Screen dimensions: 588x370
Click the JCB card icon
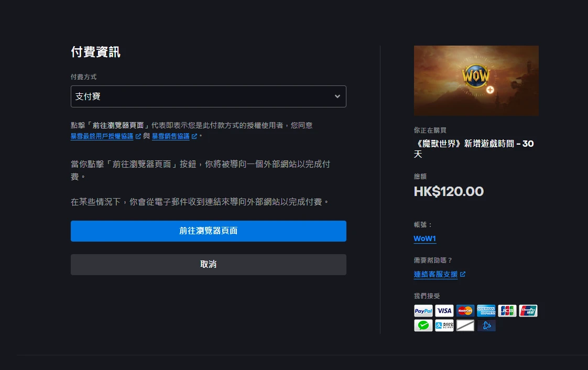[507, 311]
